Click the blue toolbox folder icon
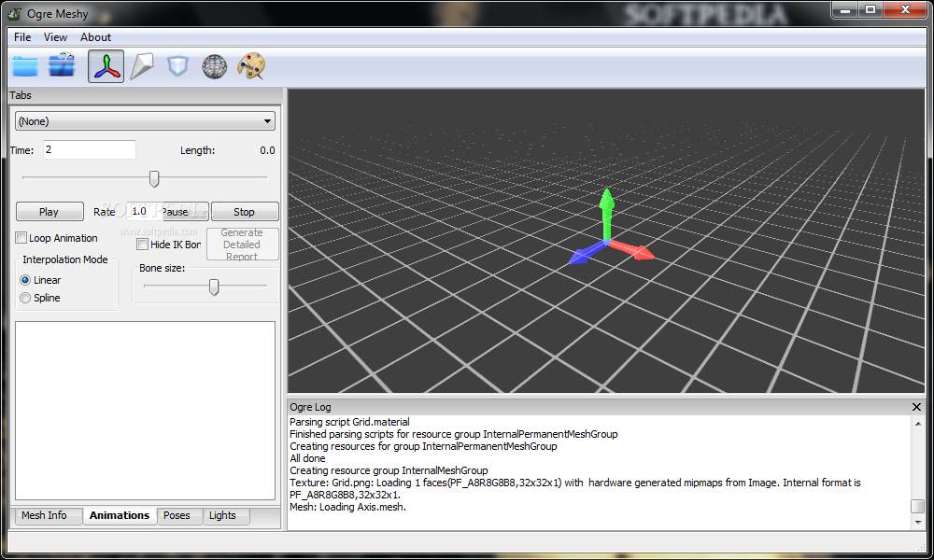 62,65
